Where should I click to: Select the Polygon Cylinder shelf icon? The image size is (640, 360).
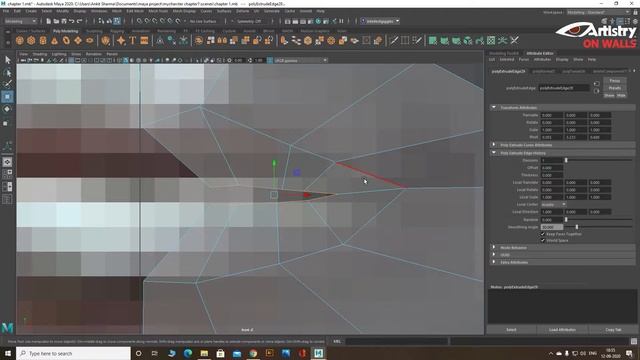tap(43, 40)
